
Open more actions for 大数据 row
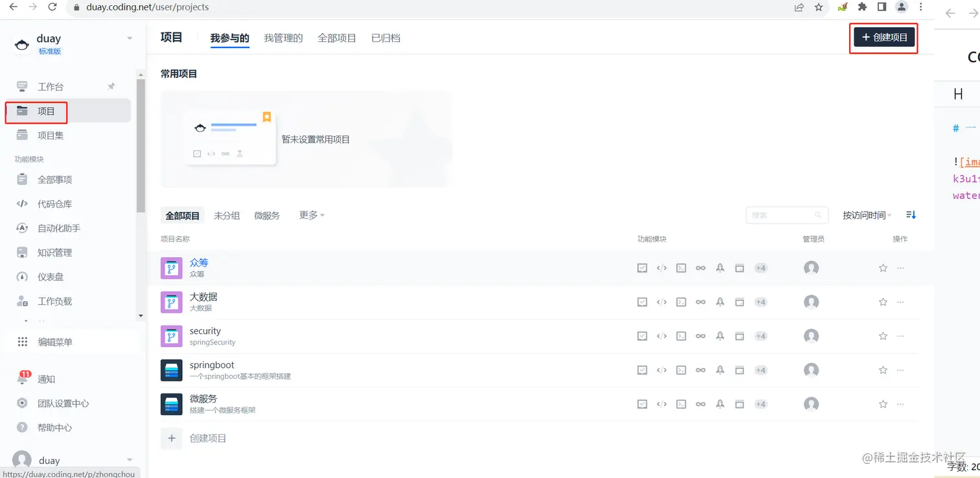(900, 302)
